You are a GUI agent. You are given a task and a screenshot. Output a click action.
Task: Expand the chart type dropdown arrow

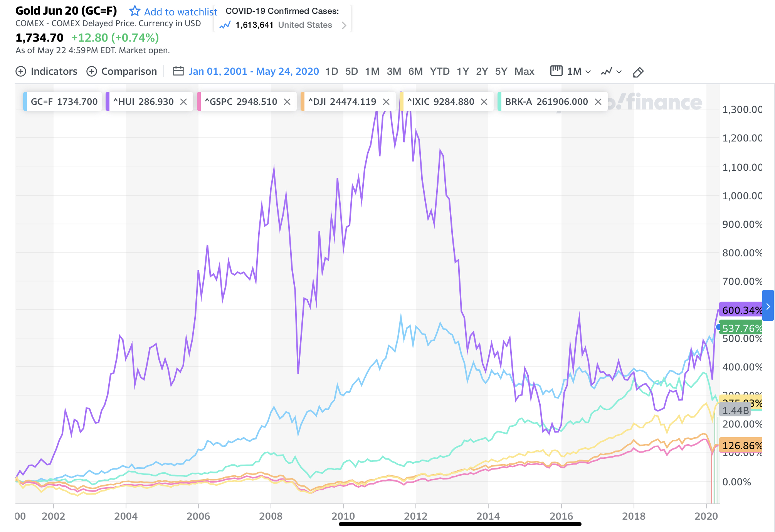[619, 72]
